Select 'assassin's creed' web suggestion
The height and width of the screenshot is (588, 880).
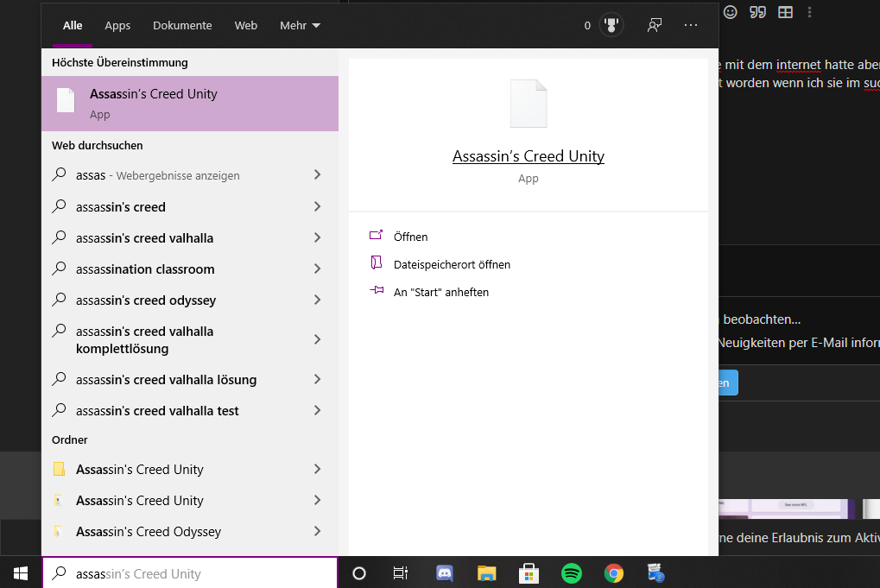190,206
